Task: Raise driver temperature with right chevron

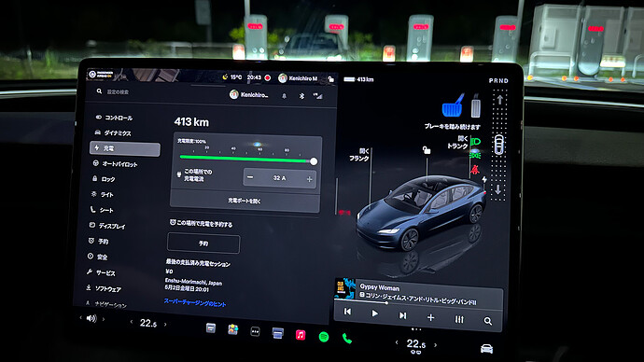Action: tap(165, 325)
